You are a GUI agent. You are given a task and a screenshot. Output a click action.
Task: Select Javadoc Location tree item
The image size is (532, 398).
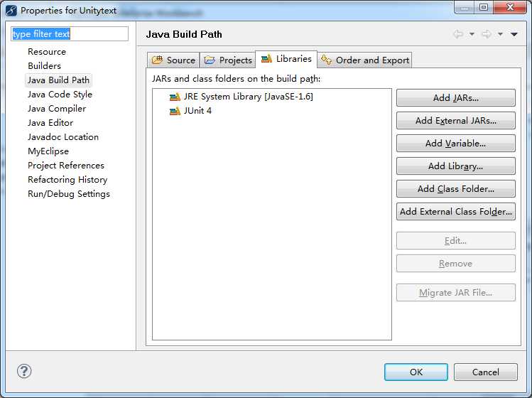click(x=63, y=137)
